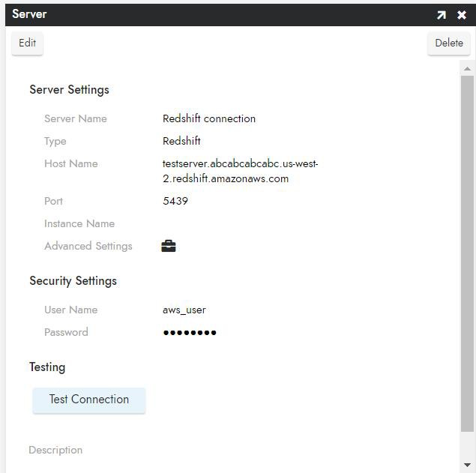Image resolution: width=476 pixels, height=473 pixels.
Task: Click the vertical scrollbar thumb
Action: click(x=468, y=253)
